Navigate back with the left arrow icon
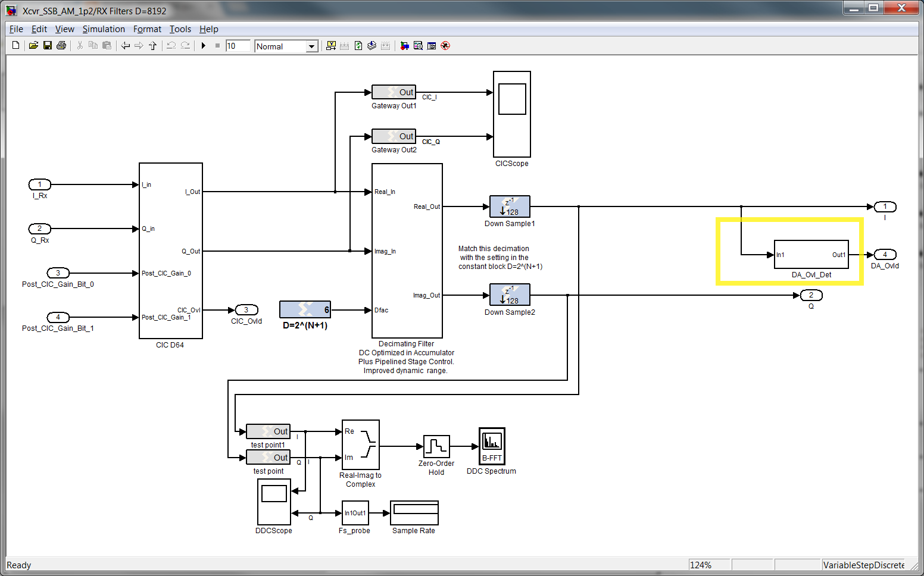924x576 pixels. click(x=125, y=46)
